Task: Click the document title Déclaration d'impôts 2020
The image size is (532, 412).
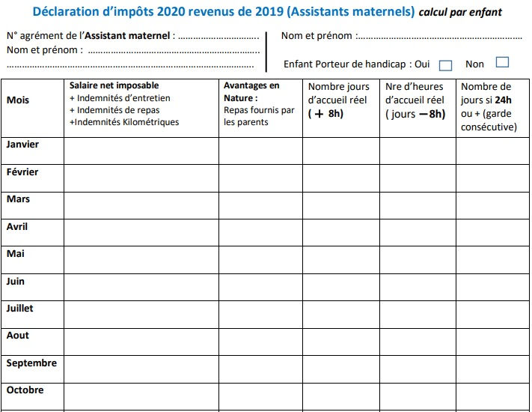Action: pos(224,11)
